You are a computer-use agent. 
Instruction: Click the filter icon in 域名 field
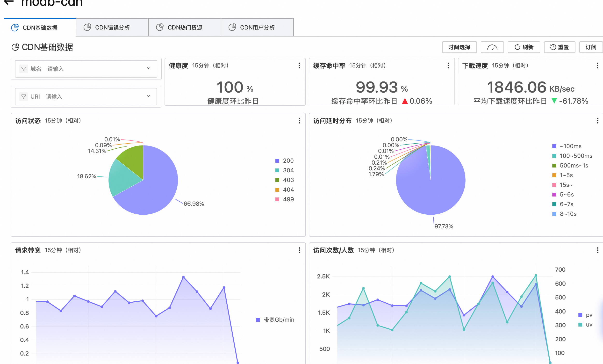point(23,69)
